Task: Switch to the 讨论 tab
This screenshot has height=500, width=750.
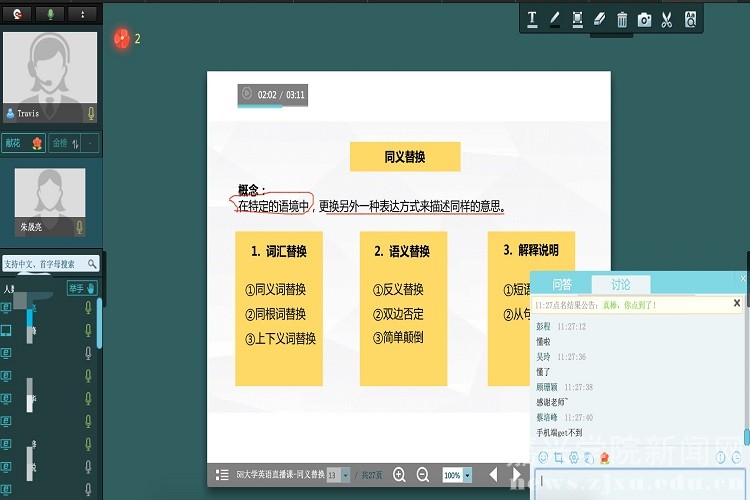Action: [620, 284]
